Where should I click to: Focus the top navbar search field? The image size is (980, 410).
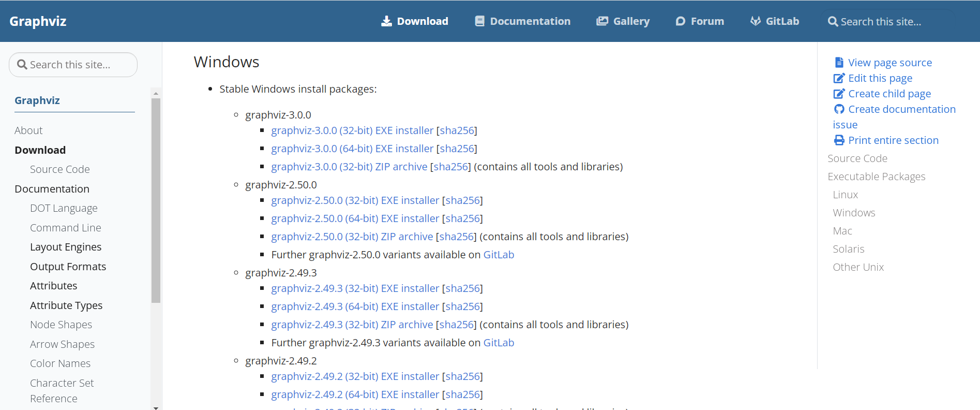click(887, 22)
